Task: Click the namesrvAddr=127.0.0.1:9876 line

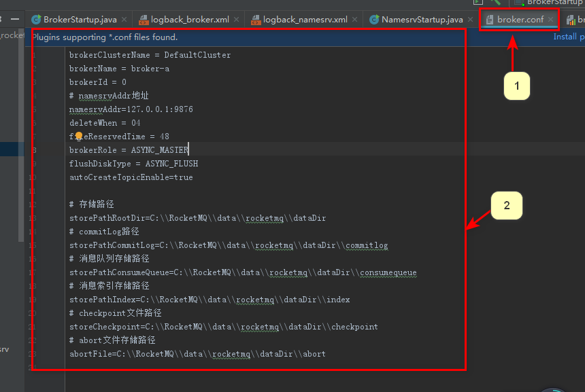Action: 131,109
